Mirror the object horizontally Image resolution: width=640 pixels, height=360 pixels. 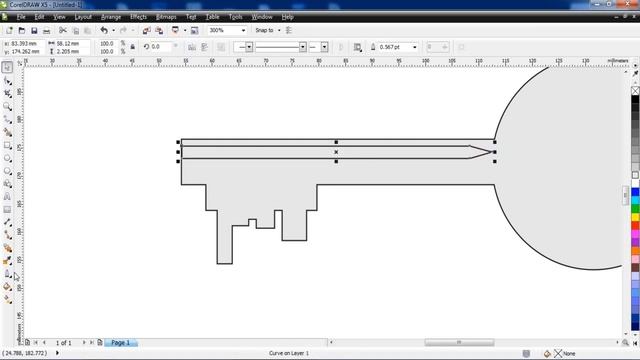192,47
